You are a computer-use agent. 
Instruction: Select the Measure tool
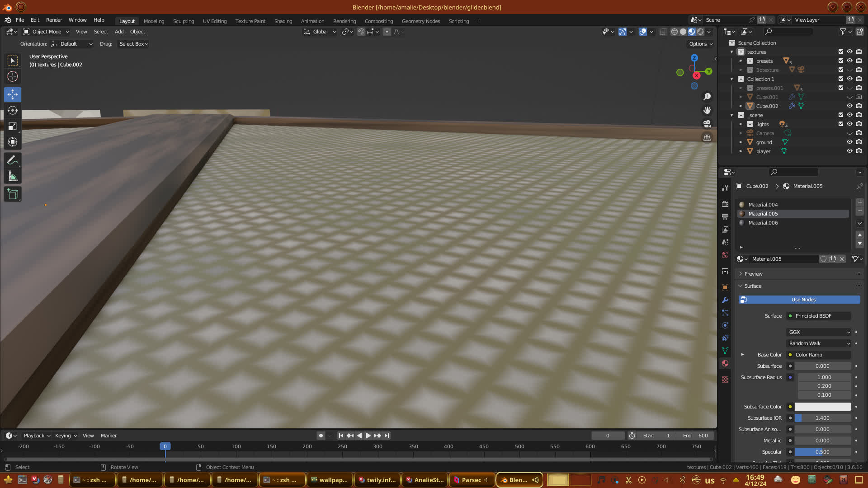13,177
